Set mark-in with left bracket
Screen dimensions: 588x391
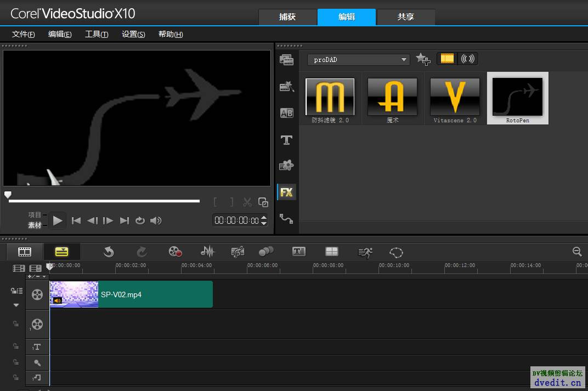[215, 202]
